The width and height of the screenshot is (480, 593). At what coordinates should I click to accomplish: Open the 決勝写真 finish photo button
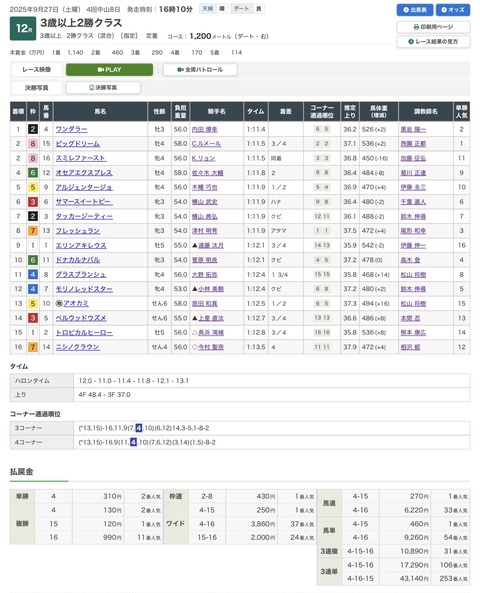pos(103,88)
